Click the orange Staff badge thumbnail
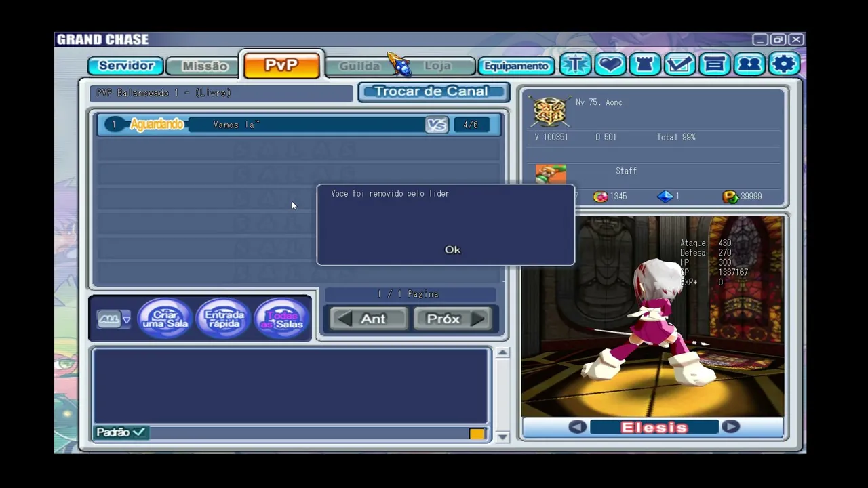 [x=551, y=174]
